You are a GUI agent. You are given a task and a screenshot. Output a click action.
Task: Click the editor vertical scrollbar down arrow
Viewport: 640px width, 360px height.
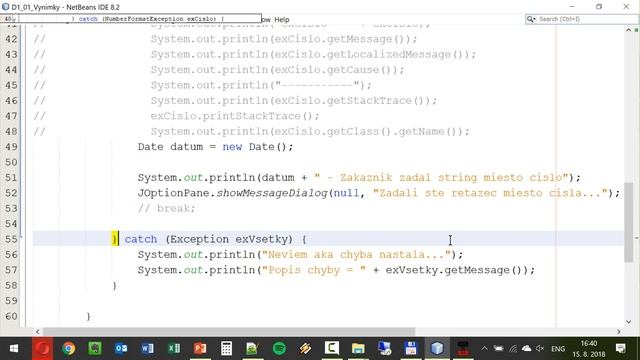(628, 322)
